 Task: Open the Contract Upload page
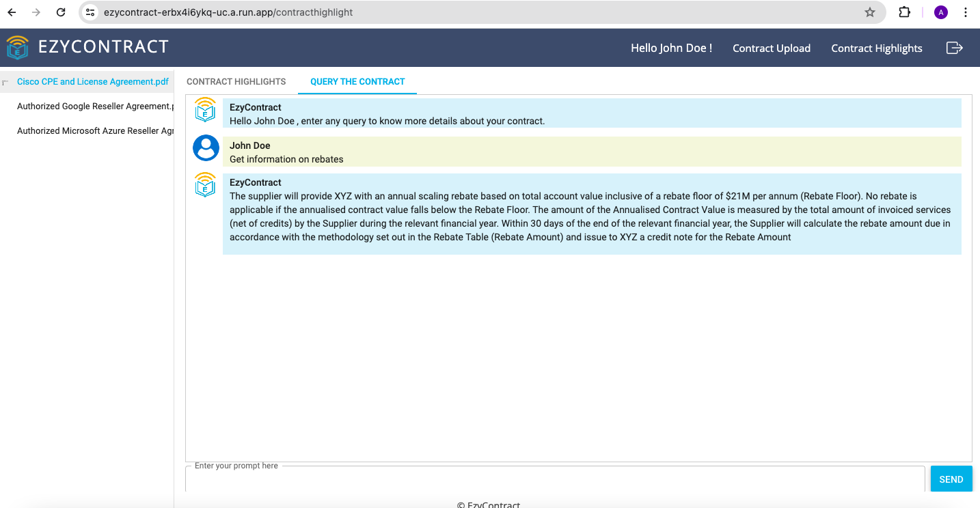pos(772,48)
